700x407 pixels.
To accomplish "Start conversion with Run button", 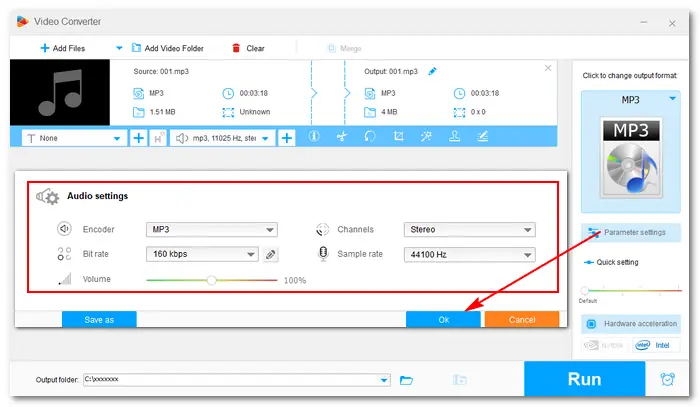I will tap(584, 379).
